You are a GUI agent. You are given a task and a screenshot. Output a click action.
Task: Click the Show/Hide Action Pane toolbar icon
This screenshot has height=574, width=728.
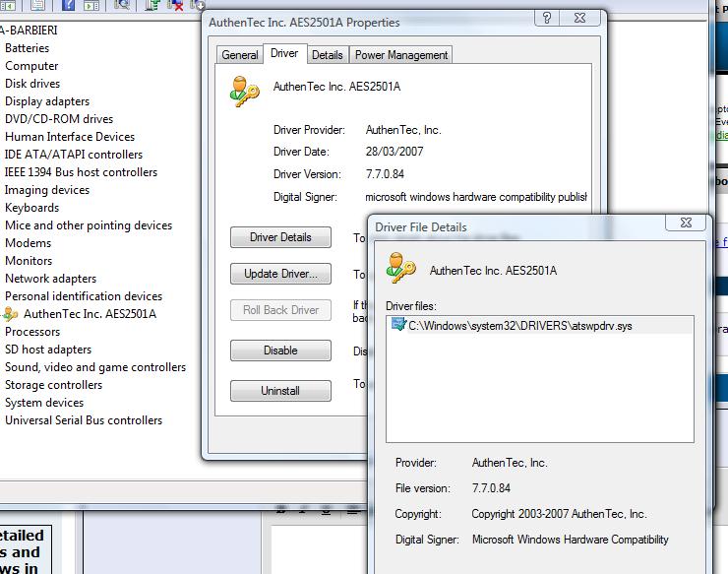click(x=91, y=5)
